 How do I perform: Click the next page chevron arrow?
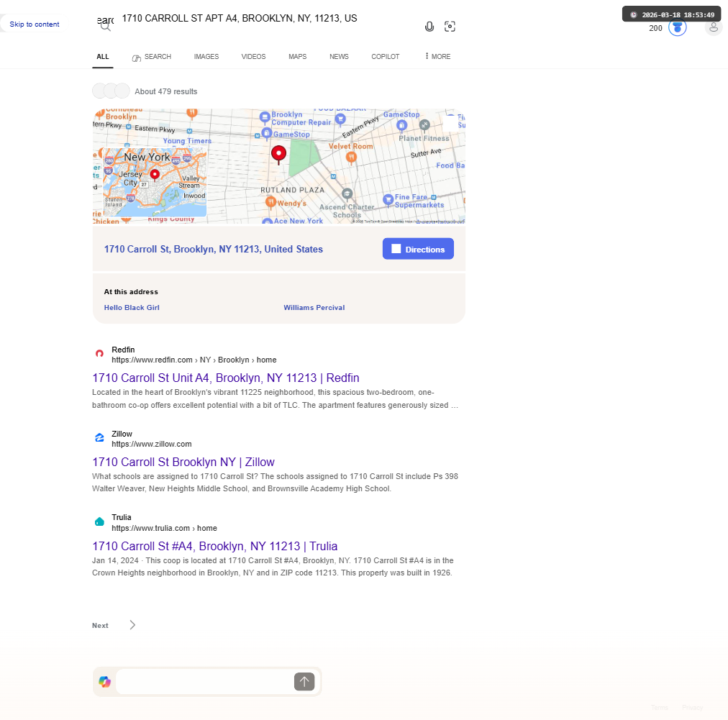tap(132, 625)
